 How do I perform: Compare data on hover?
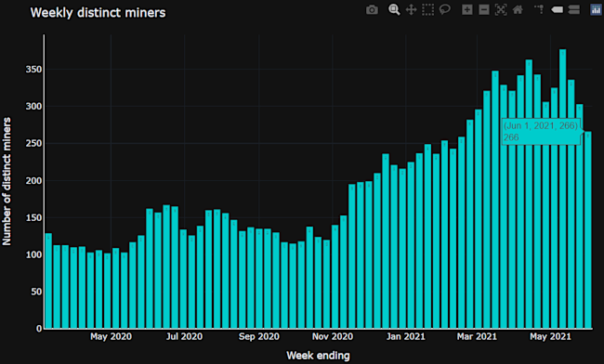pyautogui.click(x=573, y=9)
